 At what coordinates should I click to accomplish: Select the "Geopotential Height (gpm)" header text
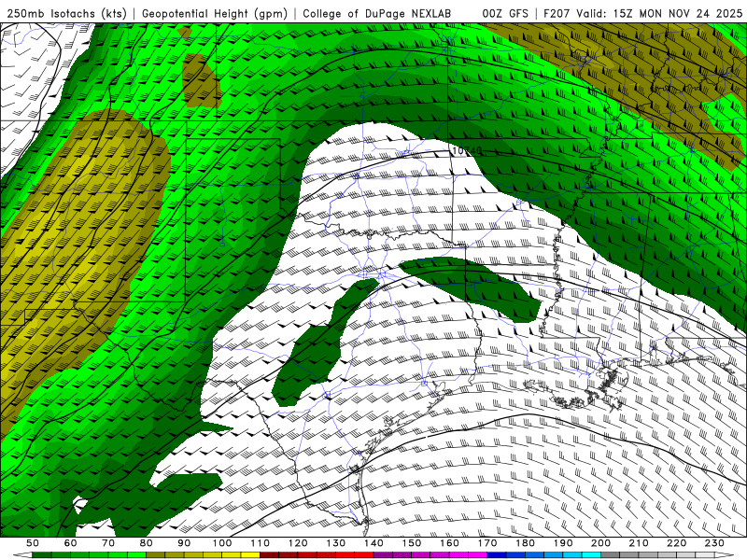(215, 13)
